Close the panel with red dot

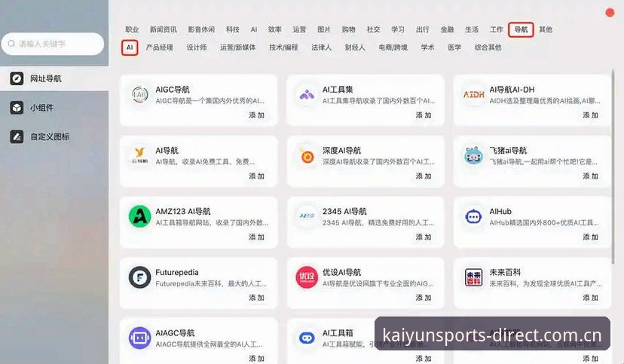[610, 13]
